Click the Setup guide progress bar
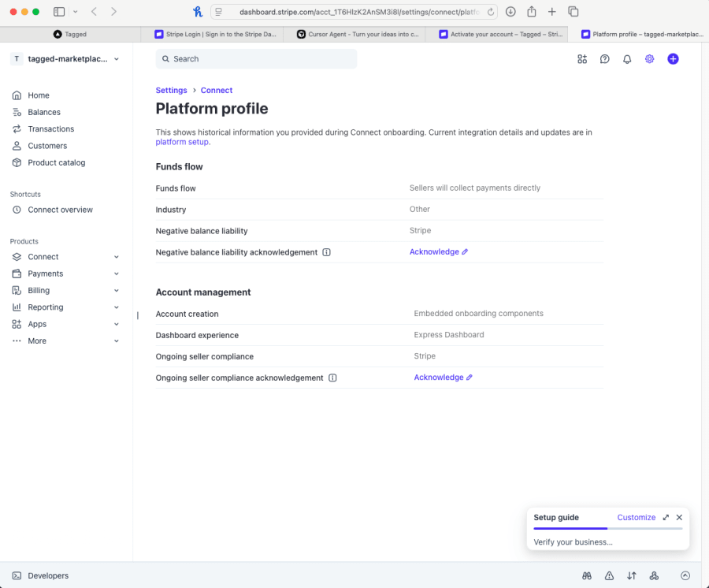 point(607,528)
